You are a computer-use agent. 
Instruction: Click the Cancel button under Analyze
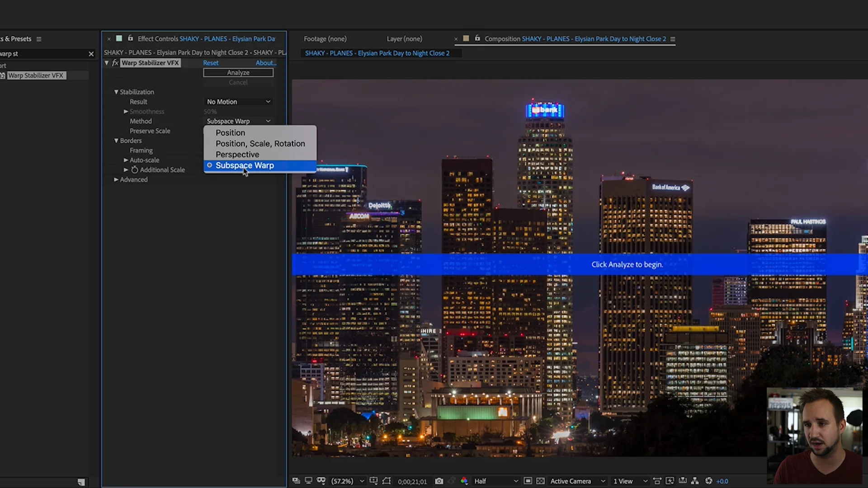point(238,82)
